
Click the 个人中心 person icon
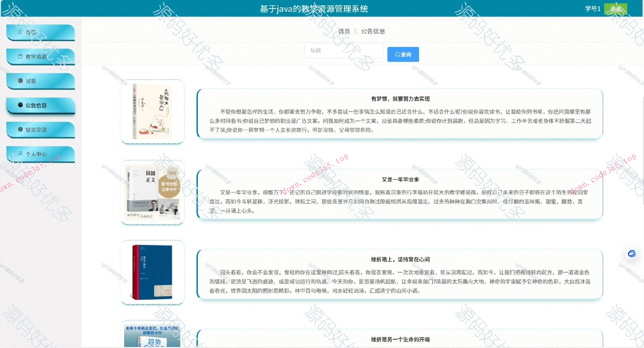click(20, 154)
